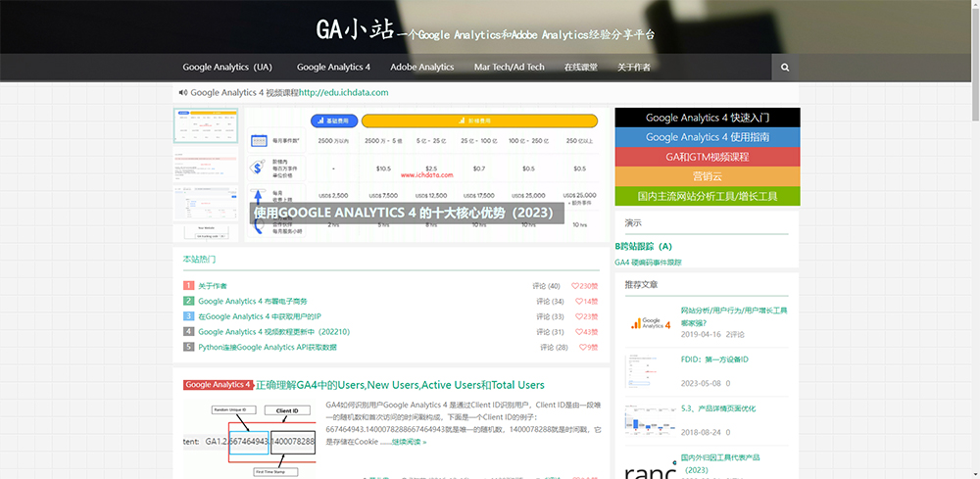Click 评论 (34) comment count
The width and height of the screenshot is (980, 479).
coord(550,302)
